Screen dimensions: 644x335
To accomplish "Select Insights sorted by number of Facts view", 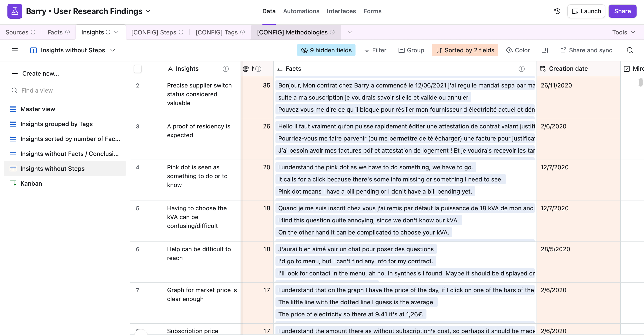I will [x=65, y=139].
